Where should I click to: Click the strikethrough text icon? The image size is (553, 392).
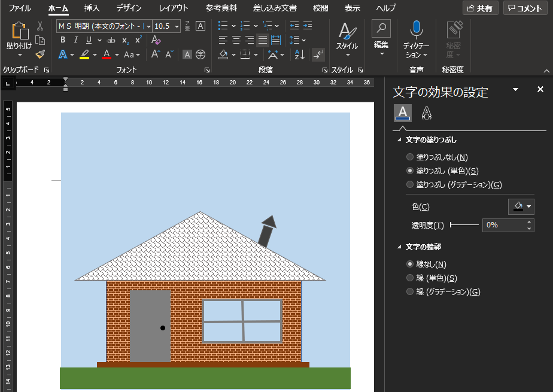tap(111, 40)
